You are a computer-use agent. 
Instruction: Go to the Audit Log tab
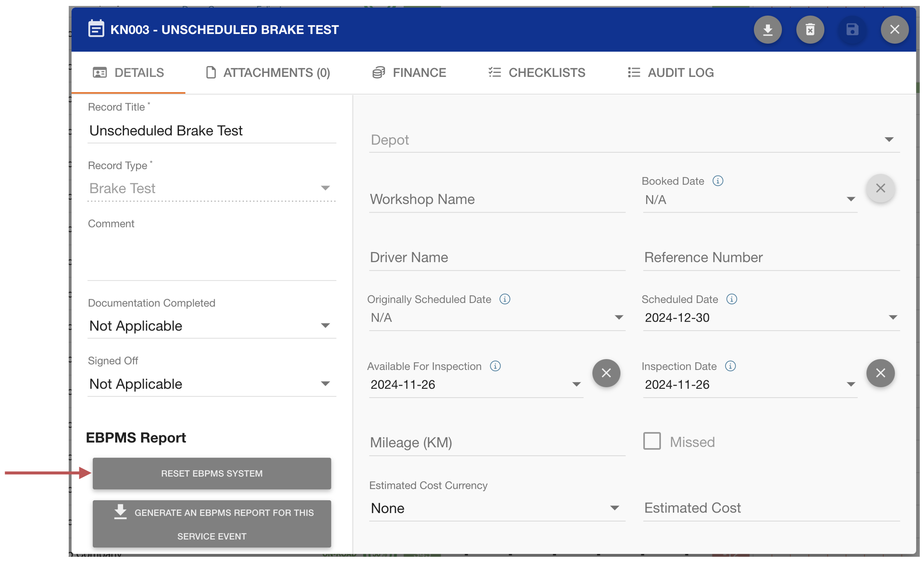pyautogui.click(x=671, y=73)
